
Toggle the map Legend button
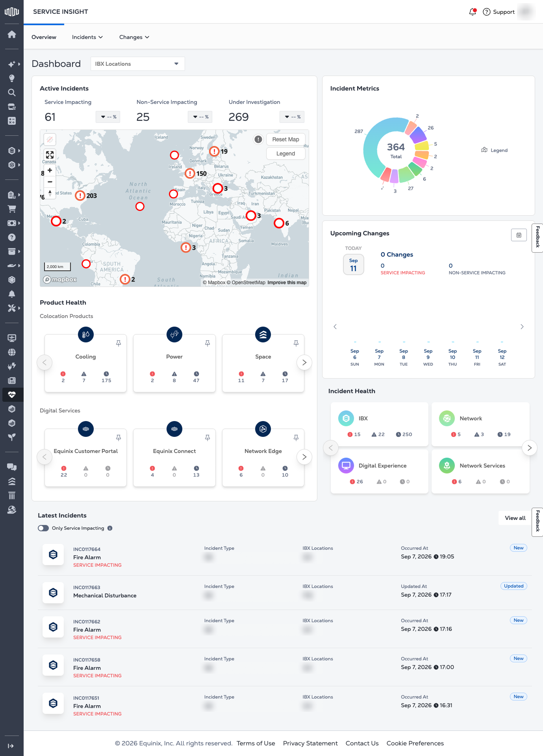285,153
